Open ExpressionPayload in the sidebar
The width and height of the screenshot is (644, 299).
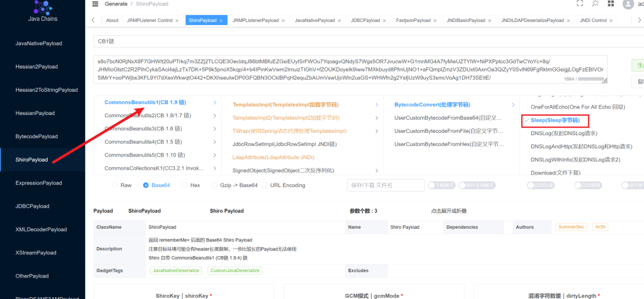[39, 183]
